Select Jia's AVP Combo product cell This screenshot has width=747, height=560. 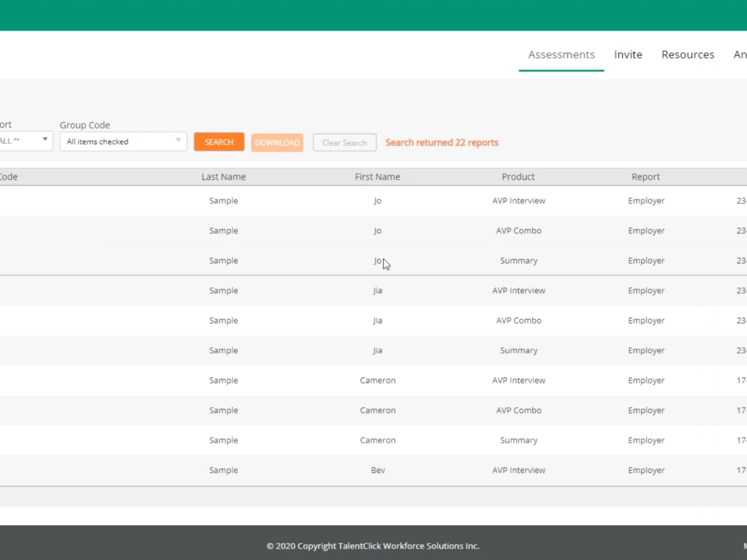(519, 320)
